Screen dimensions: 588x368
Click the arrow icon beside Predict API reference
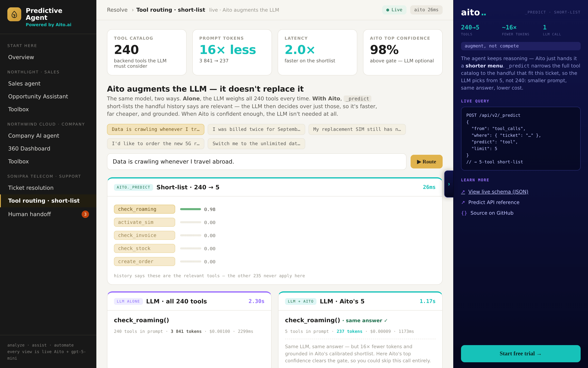click(x=463, y=202)
